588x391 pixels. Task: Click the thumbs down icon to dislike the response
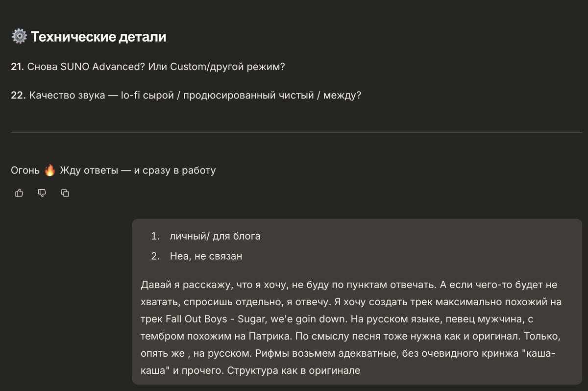(42, 193)
